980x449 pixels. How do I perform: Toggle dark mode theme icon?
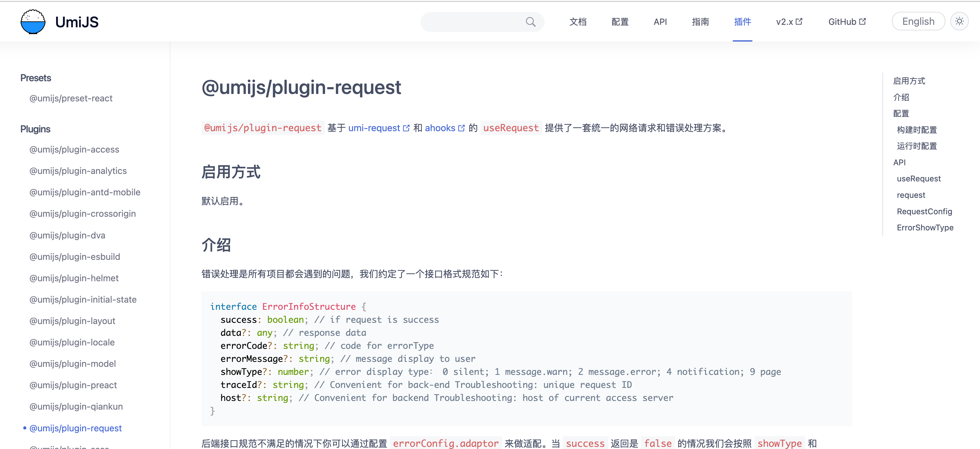coord(960,21)
